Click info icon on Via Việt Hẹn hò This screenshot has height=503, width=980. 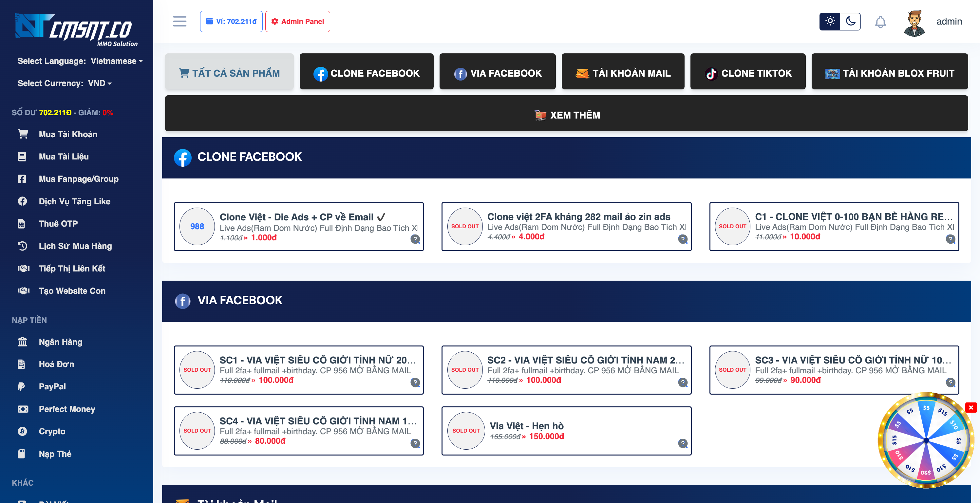(683, 443)
